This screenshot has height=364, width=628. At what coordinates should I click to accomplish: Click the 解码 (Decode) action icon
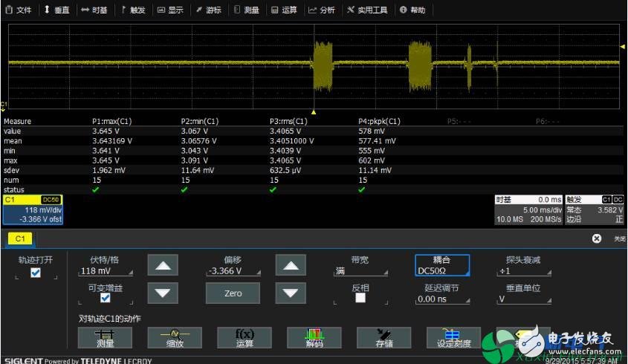314,337
